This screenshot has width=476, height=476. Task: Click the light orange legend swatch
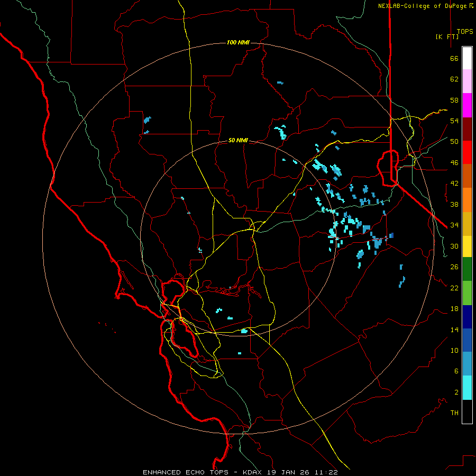pos(467,200)
